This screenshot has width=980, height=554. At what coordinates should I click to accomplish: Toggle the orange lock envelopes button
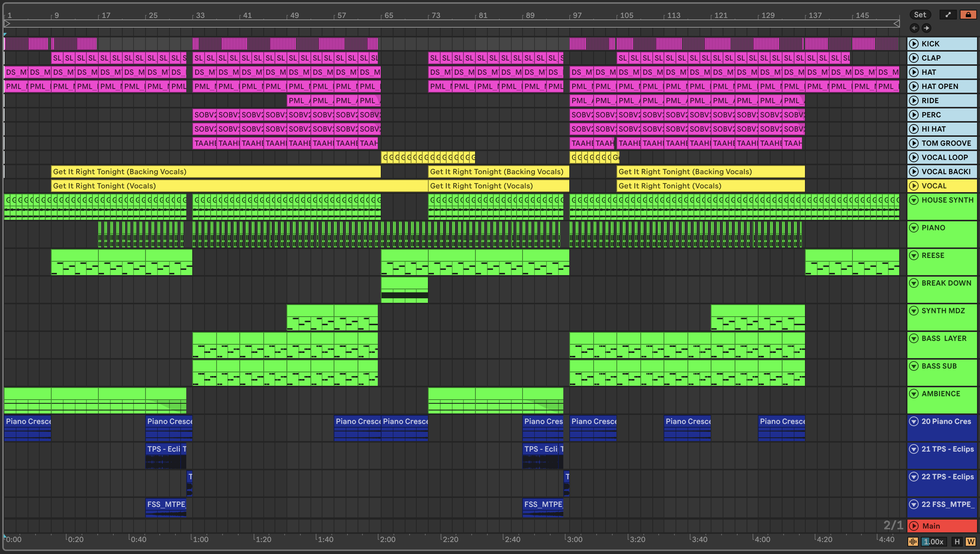click(x=968, y=15)
